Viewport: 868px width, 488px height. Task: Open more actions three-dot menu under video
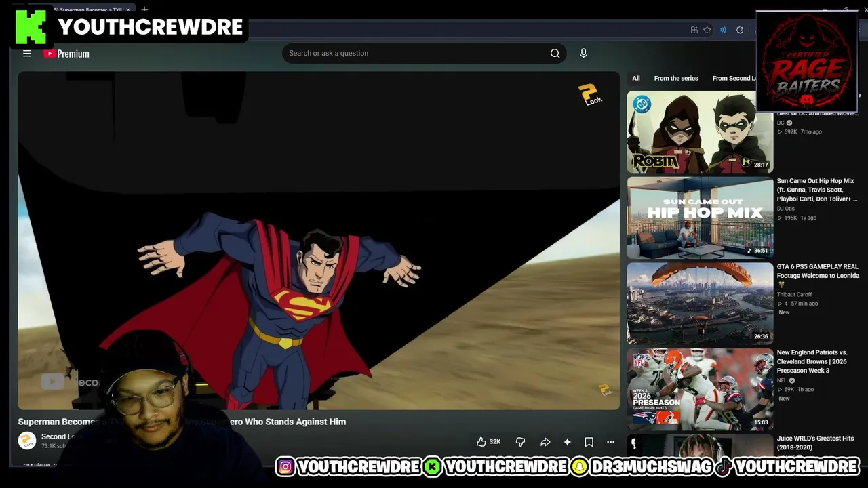[610, 442]
